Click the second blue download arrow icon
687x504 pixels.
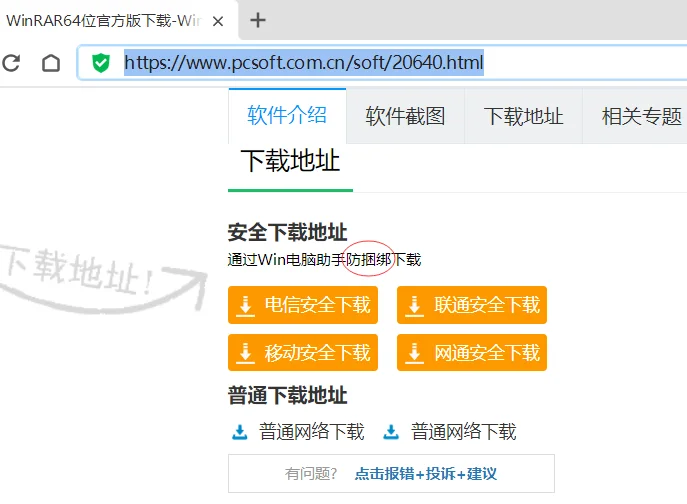point(391,432)
